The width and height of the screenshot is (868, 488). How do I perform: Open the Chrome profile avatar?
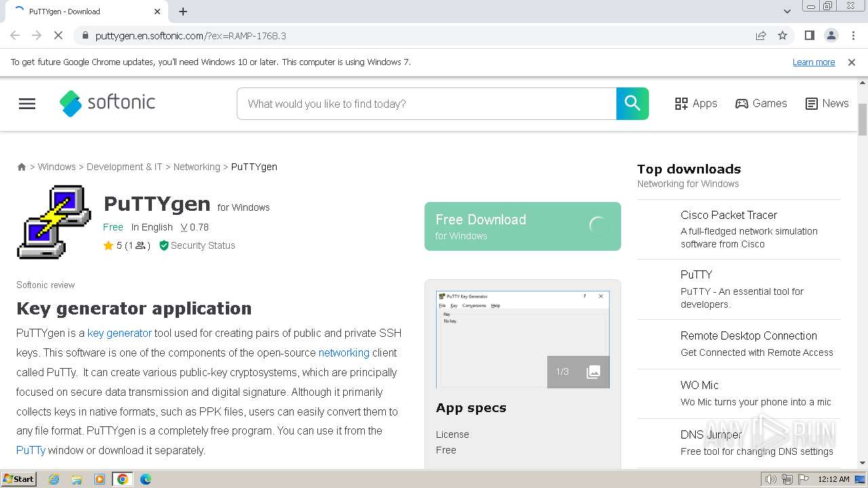pos(831,35)
